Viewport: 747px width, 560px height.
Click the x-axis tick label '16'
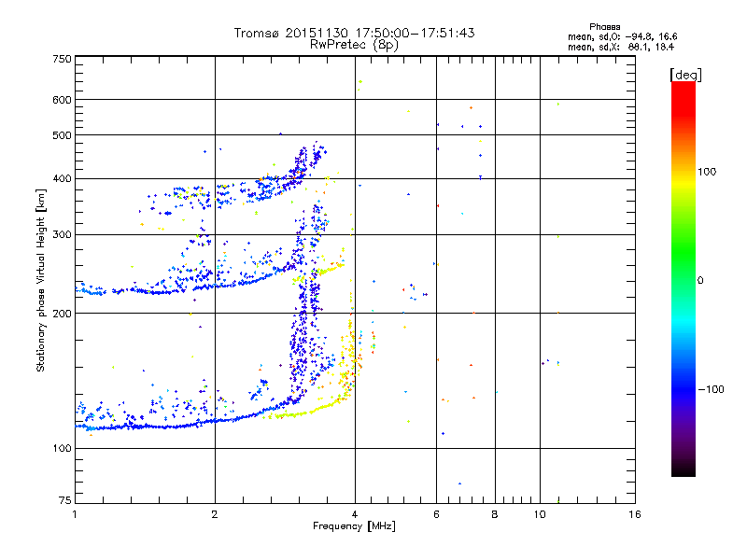pos(635,514)
